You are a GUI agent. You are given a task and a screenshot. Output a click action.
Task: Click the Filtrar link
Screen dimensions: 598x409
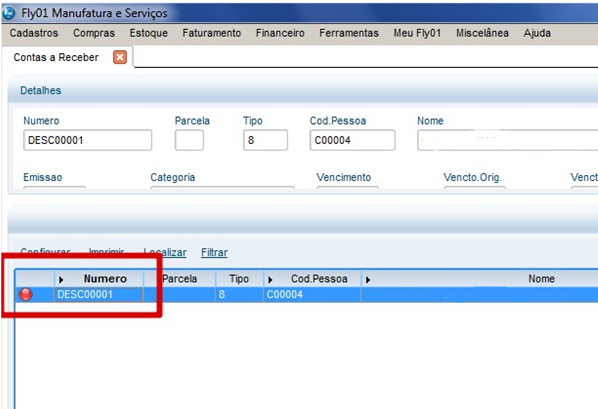[214, 253]
